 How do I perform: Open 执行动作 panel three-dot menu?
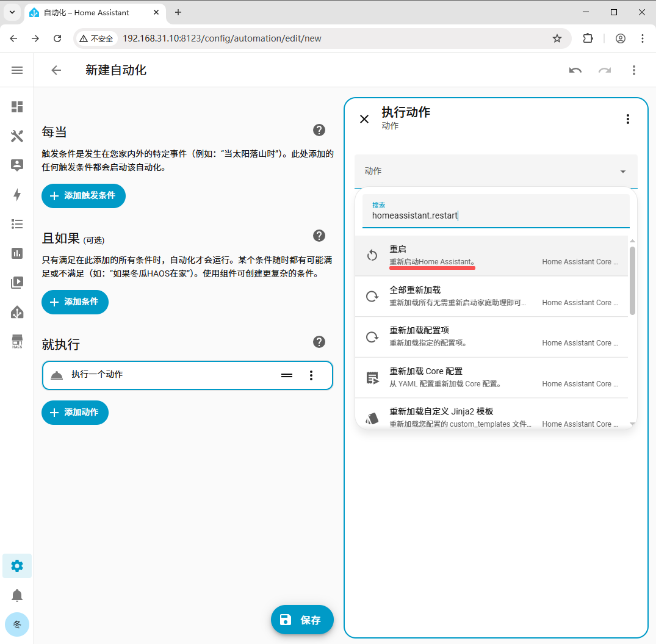627,119
